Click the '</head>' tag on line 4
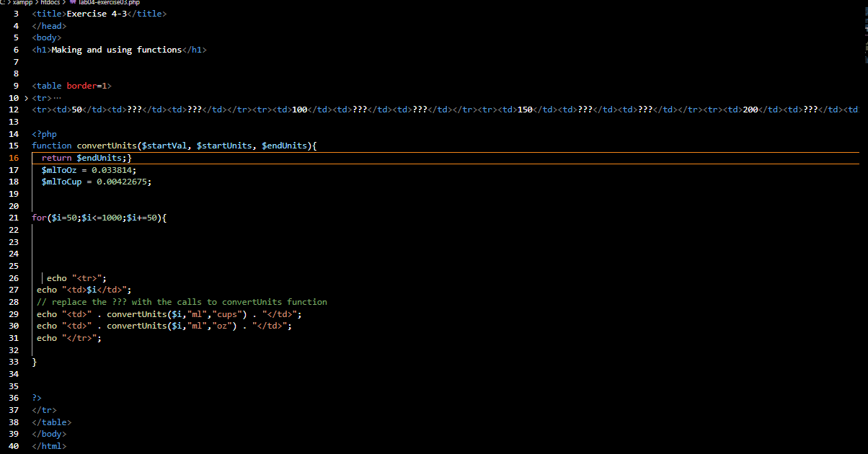This screenshot has height=454, width=868. (x=49, y=26)
